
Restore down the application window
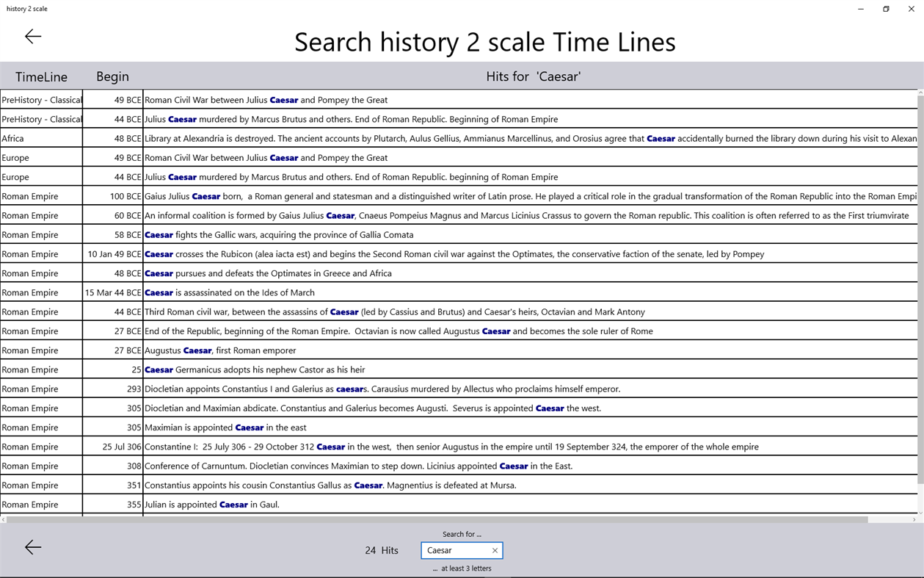[x=886, y=9]
